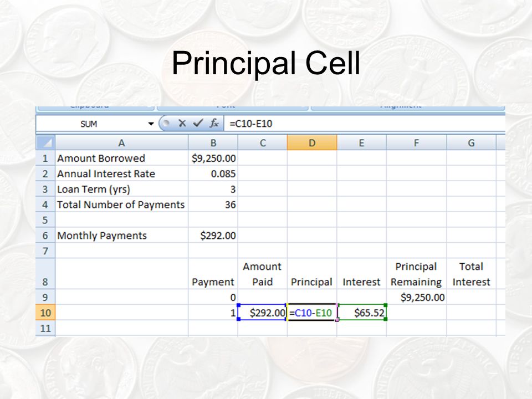
Task: Select row 7 header
Action: (45, 250)
